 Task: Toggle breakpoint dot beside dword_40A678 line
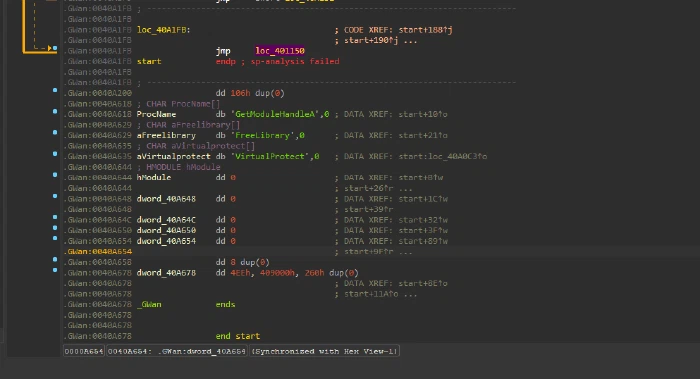(x=55, y=270)
